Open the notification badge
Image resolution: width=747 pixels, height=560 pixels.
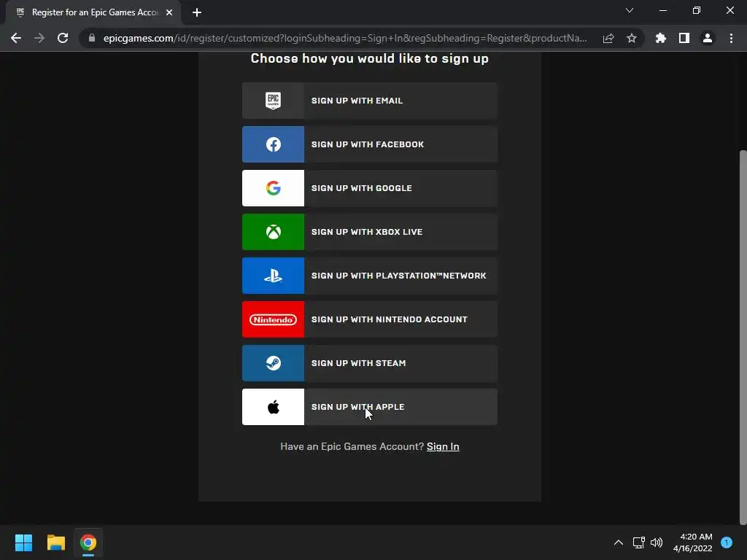point(727,542)
